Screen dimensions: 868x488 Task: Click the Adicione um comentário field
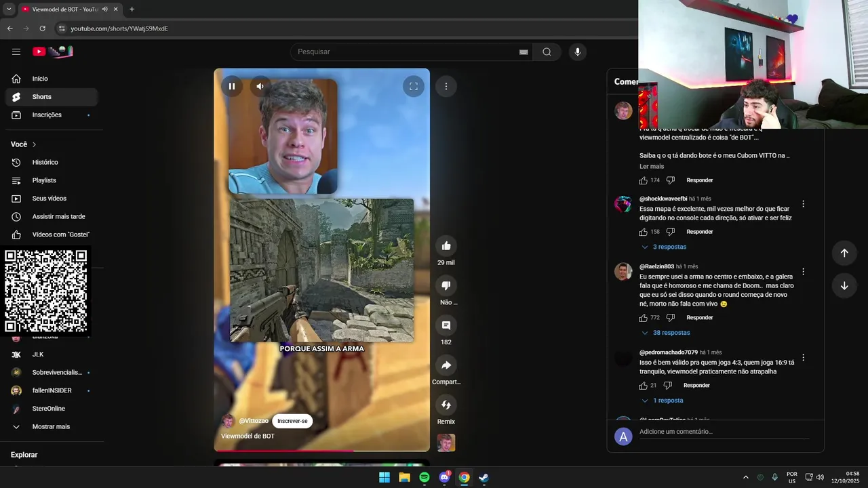click(x=724, y=432)
